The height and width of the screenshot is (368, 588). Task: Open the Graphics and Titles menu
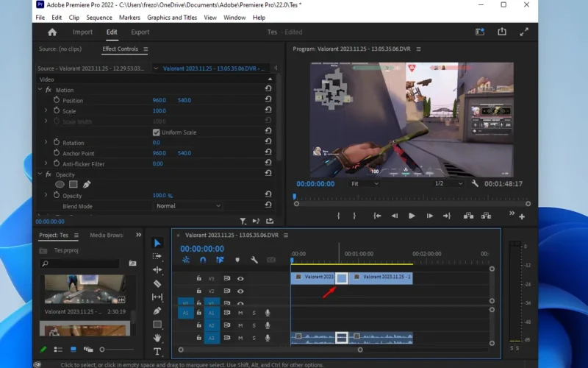(172, 17)
